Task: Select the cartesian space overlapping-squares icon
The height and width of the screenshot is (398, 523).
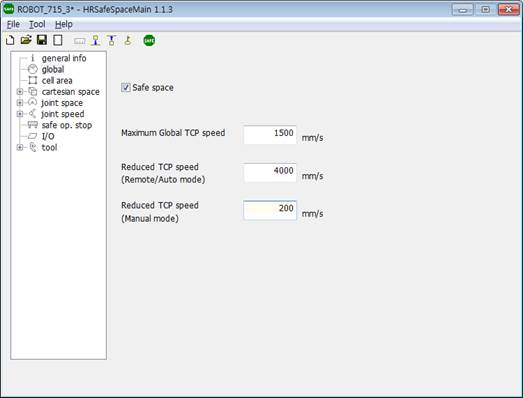Action: tap(32, 91)
